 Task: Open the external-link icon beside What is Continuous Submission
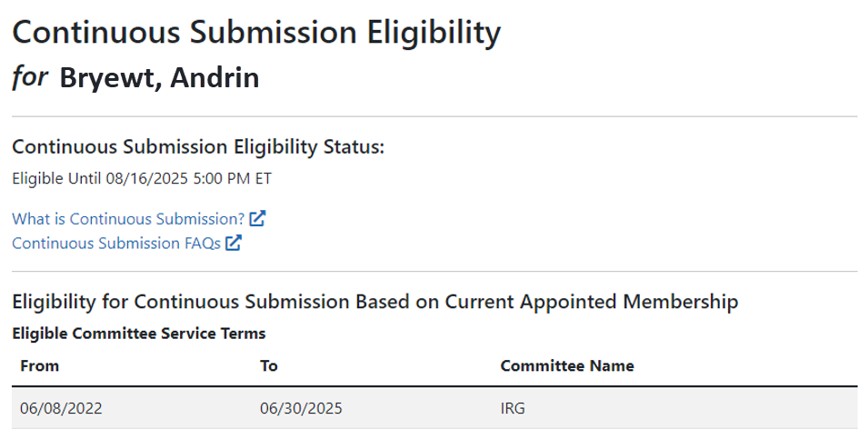pos(257,219)
